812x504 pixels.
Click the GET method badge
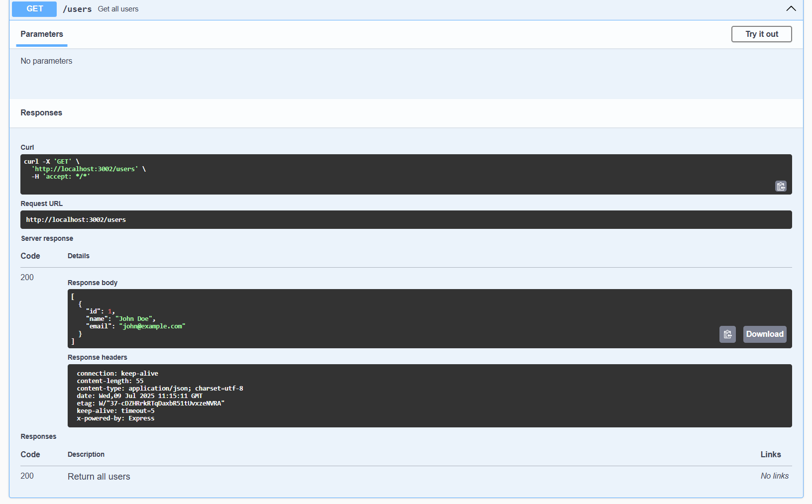pyautogui.click(x=34, y=9)
